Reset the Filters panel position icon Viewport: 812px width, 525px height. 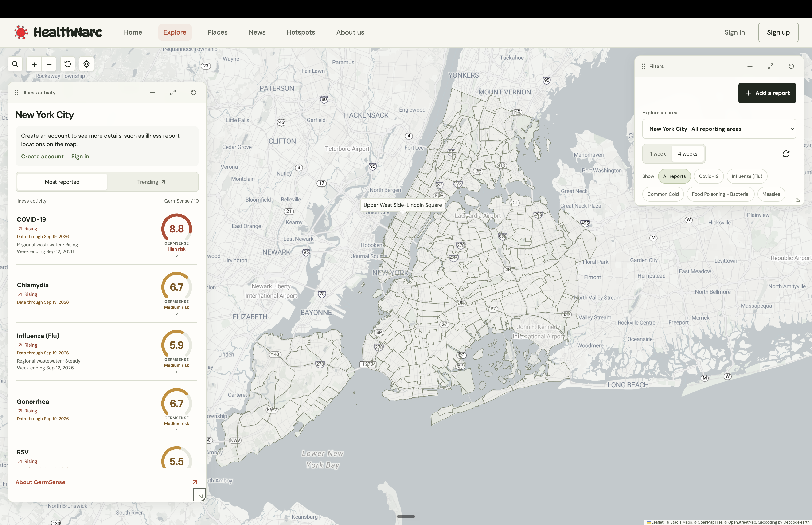click(x=791, y=66)
